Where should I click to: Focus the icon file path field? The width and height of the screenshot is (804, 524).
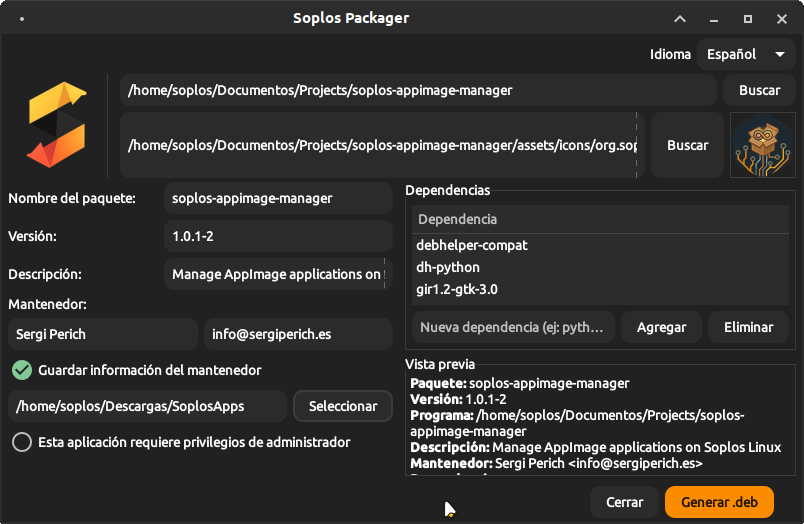pos(382,146)
